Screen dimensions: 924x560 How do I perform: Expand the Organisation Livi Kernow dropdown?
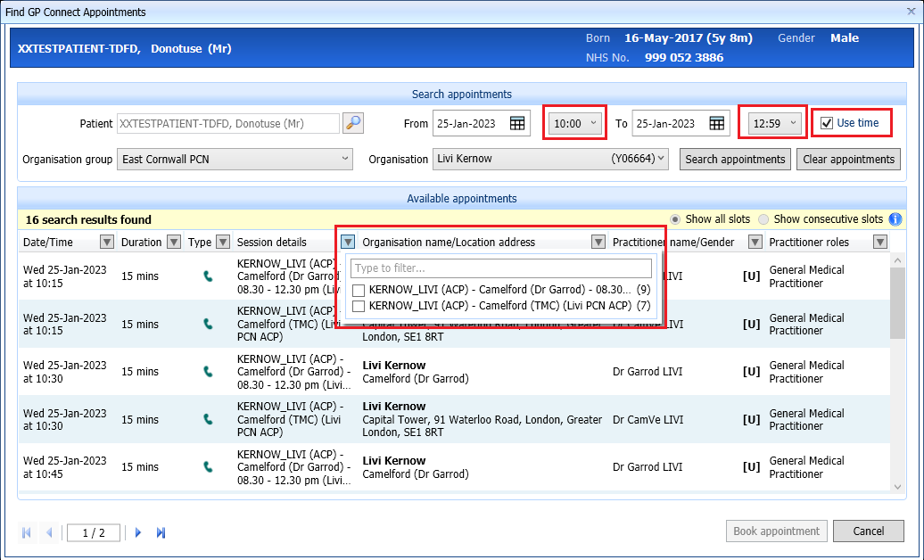pyautogui.click(x=550, y=159)
